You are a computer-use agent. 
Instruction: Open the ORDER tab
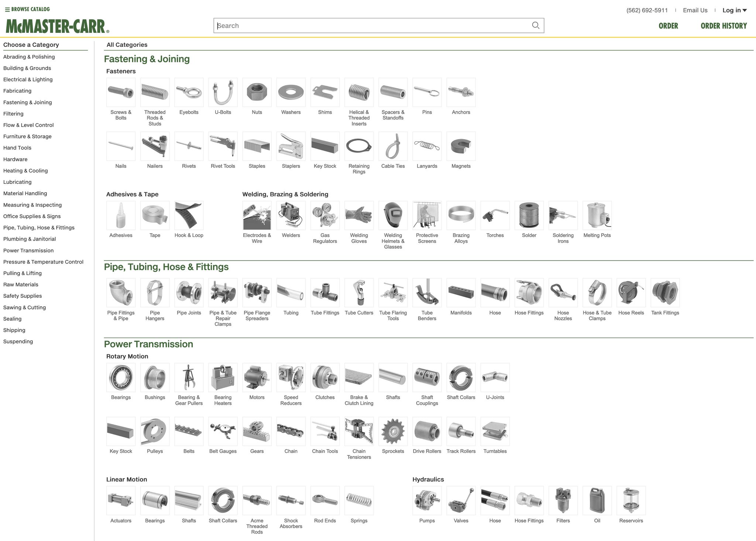point(668,26)
